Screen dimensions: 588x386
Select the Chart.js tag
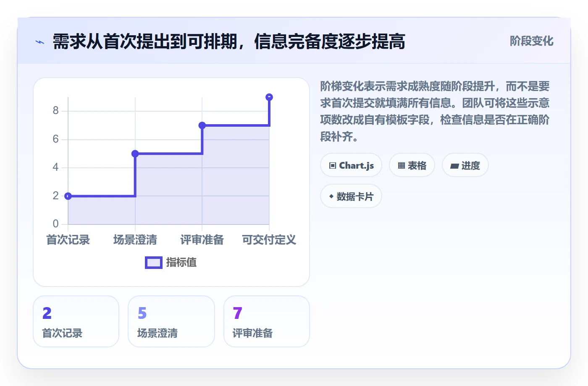[x=351, y=165]
